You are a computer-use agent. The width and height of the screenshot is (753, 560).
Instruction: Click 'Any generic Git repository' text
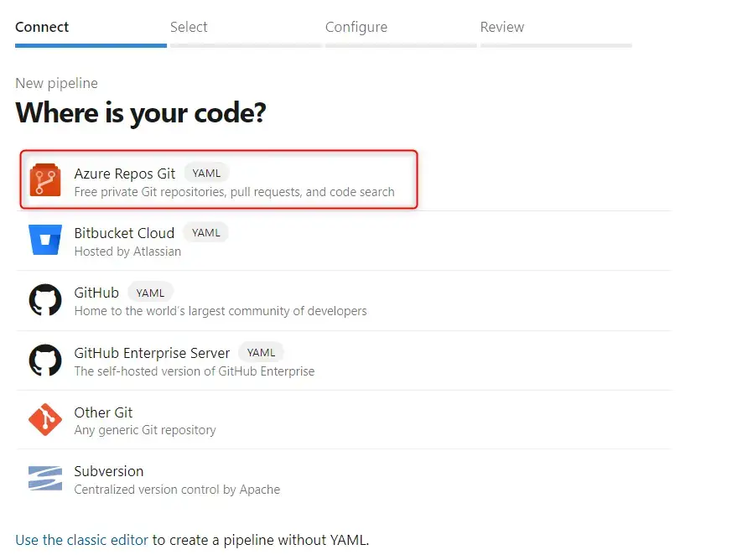click(145, 430)
